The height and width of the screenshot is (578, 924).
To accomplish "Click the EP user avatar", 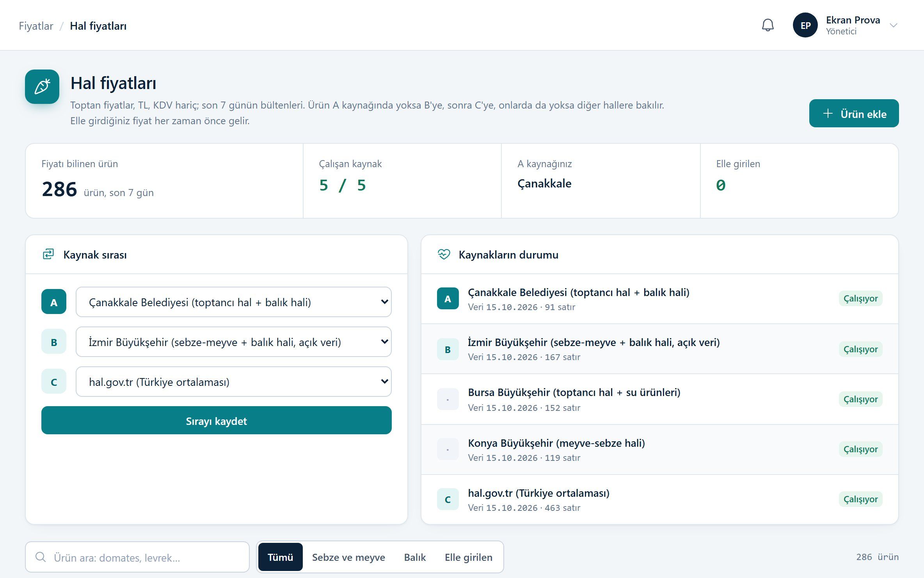I will [805, 25].
